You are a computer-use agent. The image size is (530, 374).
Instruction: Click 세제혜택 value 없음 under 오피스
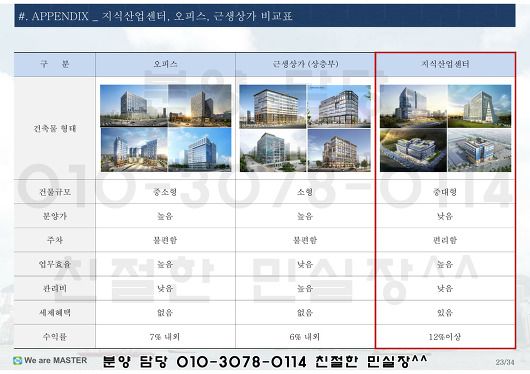(165, 312)
